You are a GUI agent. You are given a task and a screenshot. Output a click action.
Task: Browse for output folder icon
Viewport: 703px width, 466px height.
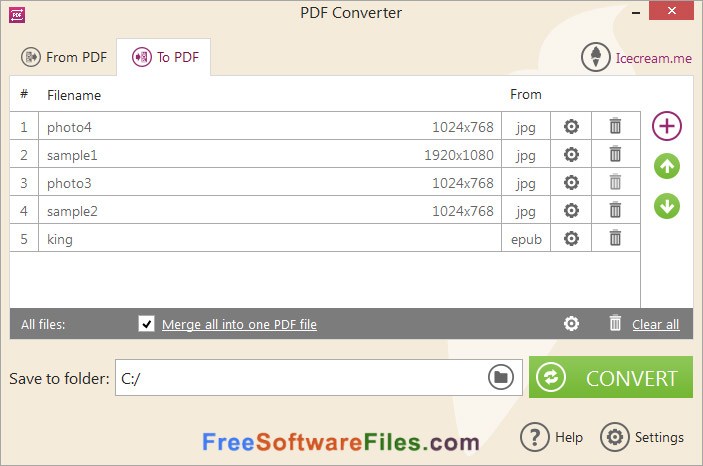point(500,377)
